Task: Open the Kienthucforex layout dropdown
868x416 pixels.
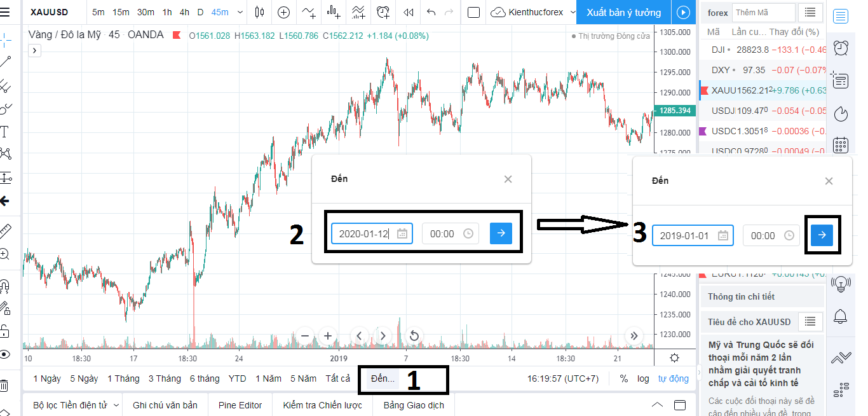Action: (528, 12)
